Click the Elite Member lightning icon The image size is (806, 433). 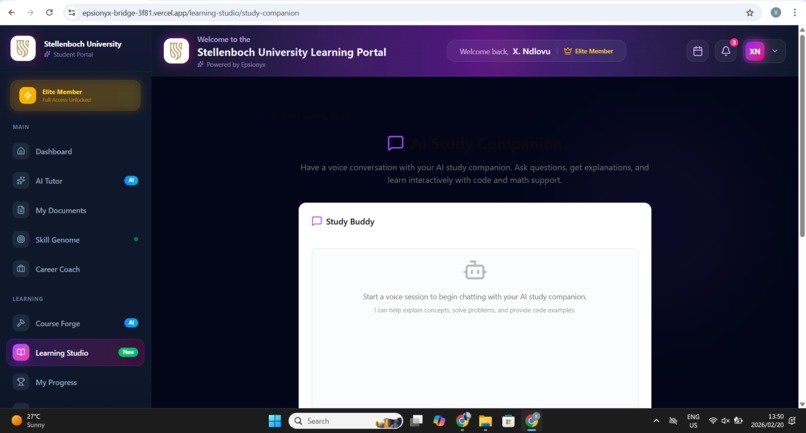28,95
